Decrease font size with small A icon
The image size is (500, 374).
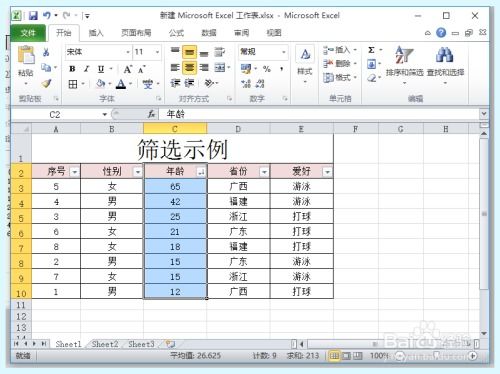pos(141,70)
